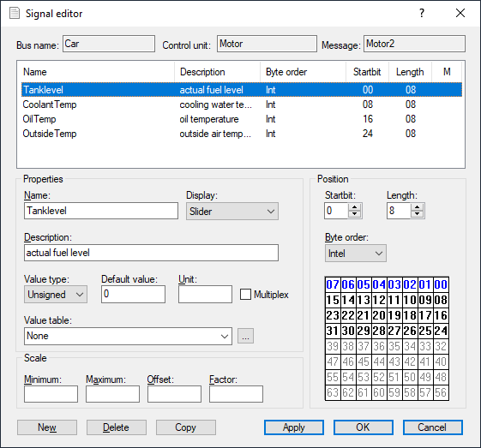481x448 pixels.
Task: Click bit 15 in the position grid
Action: click(x=333, y=300)
